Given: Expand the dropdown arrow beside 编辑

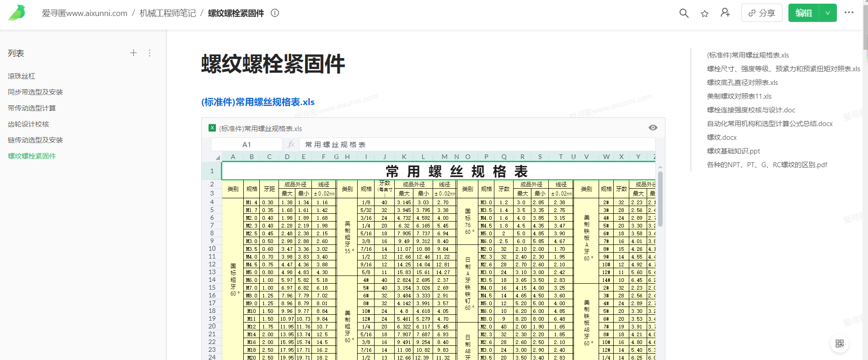Looking at the screenshot, I should pyautogui.click(x=828, y=13).
